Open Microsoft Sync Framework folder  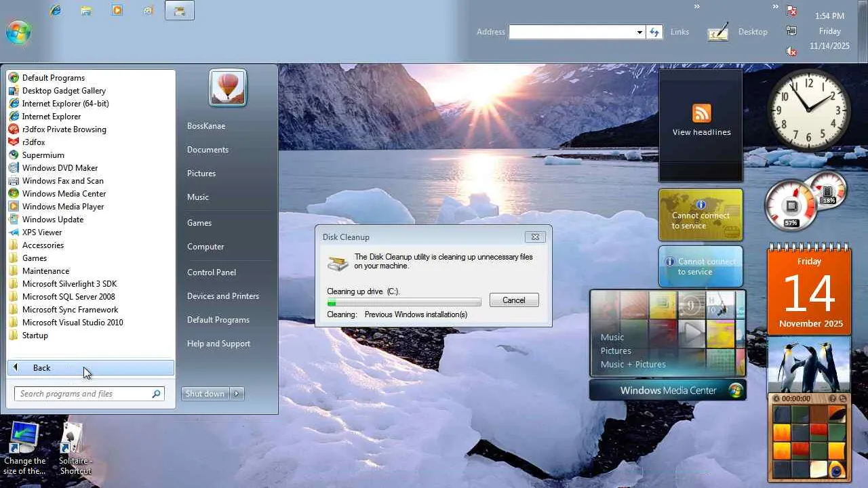click(70, 310)
